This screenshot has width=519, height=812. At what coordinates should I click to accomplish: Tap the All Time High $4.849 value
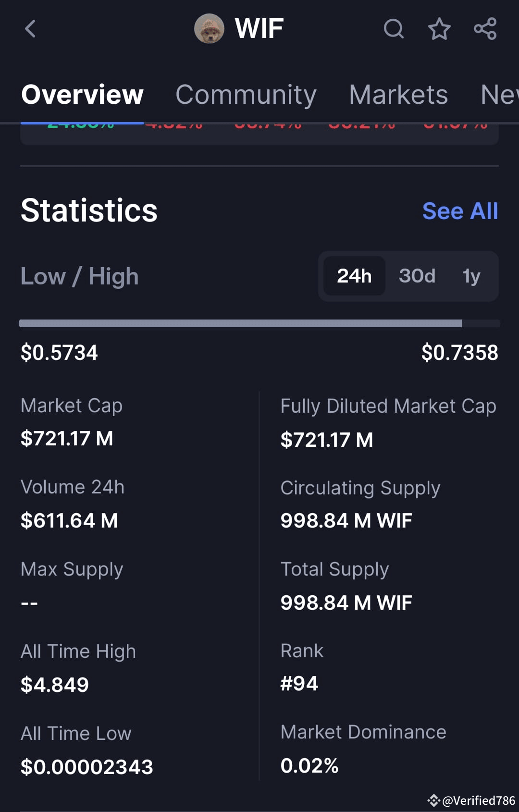pos(55,684)
